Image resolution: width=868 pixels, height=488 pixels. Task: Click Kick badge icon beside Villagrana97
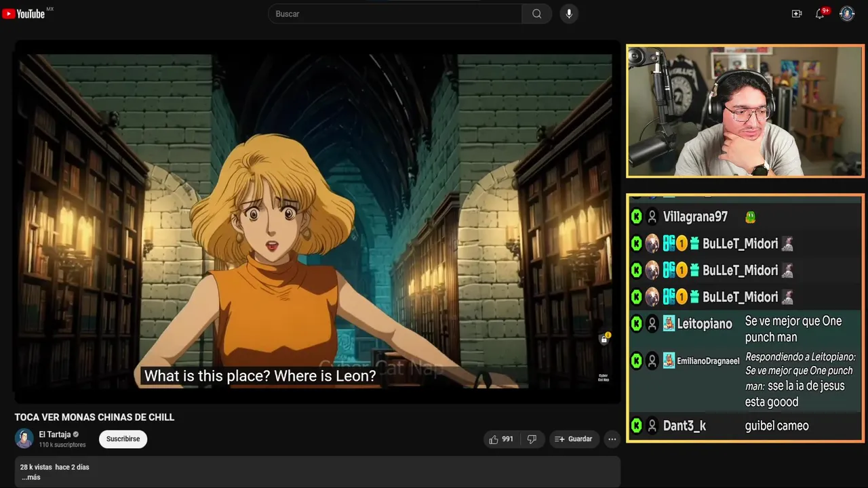click(636, 217)
